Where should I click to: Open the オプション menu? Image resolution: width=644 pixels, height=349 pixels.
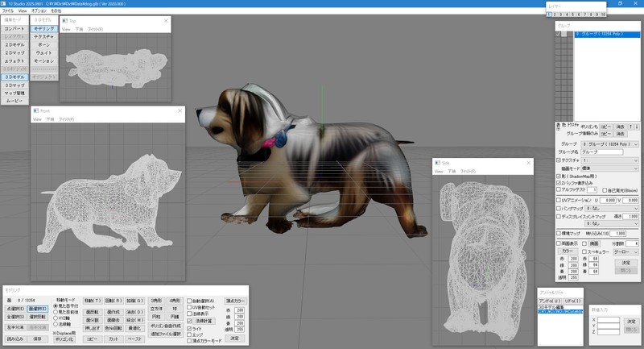point(39,11)
